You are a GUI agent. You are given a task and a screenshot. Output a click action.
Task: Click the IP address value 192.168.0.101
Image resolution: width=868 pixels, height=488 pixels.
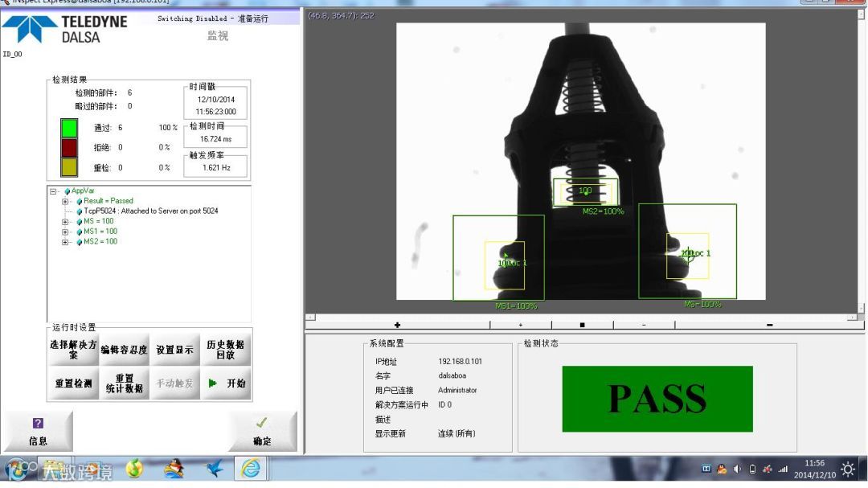460,361
